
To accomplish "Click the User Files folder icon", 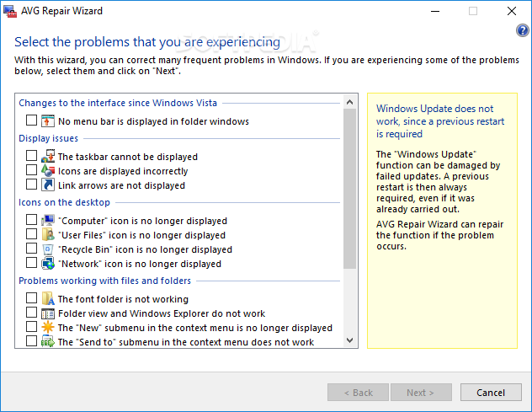I will pyautogui.click(x=48, y=234).
